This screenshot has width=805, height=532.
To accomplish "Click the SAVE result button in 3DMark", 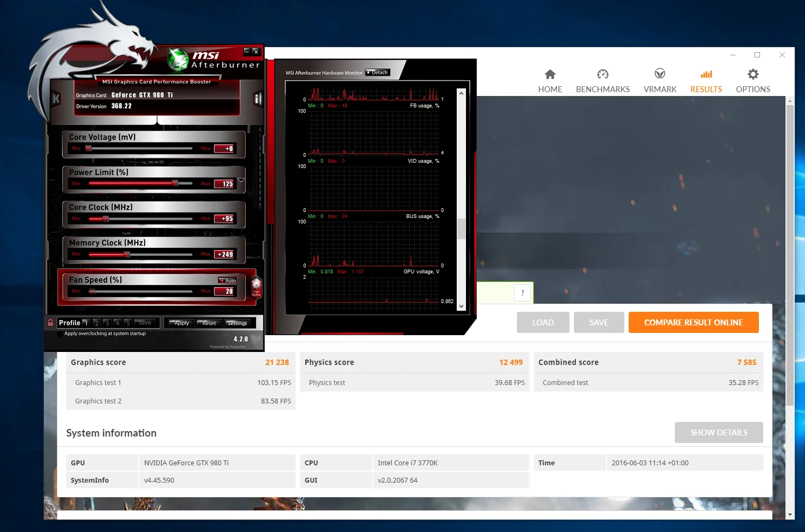I will (599, 322).
